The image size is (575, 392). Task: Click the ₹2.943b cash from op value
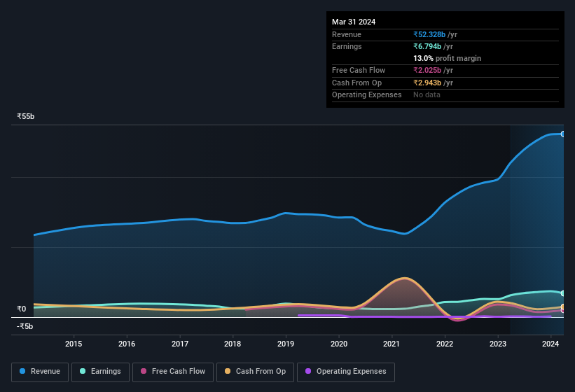coord(427,83)
